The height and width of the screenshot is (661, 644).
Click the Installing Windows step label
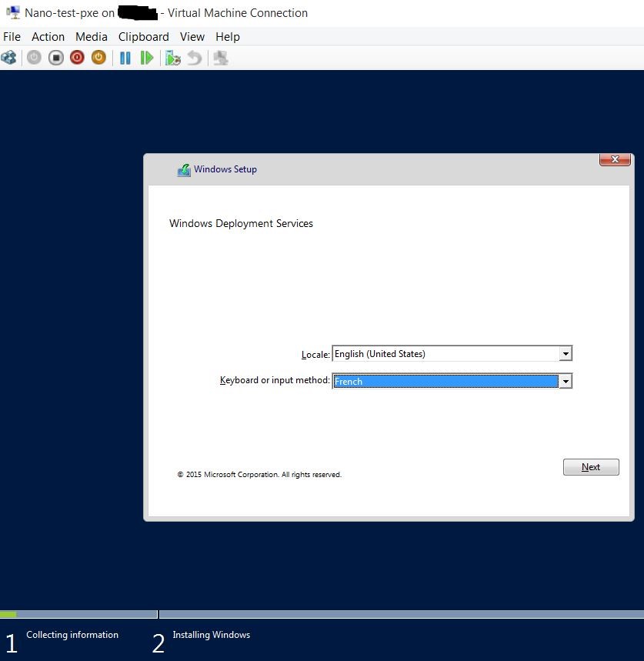(211, 635)
